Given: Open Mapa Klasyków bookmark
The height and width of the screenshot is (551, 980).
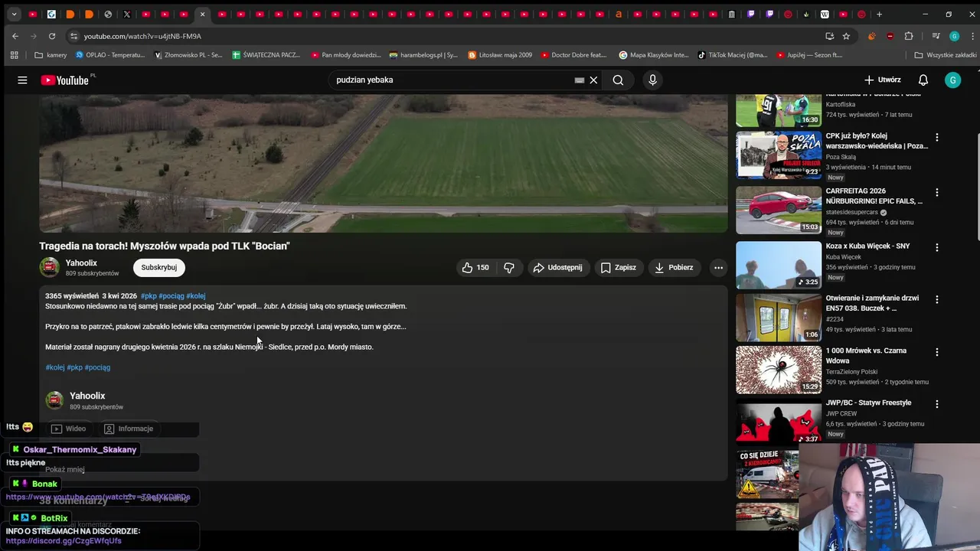Looking at the screenshot, I should click(x=654, y=55).
